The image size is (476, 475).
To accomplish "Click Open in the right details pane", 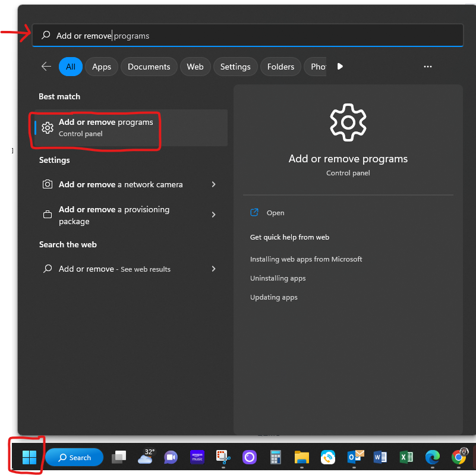I will point(275,213).
